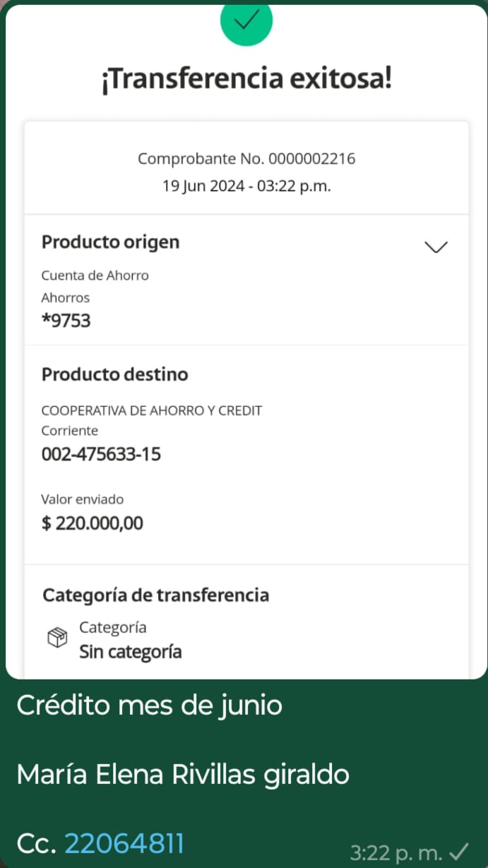The width and height of the screenshot is (488, 868).
Task: Click the $ 220.000,00 amount sent
Action: 93,523
